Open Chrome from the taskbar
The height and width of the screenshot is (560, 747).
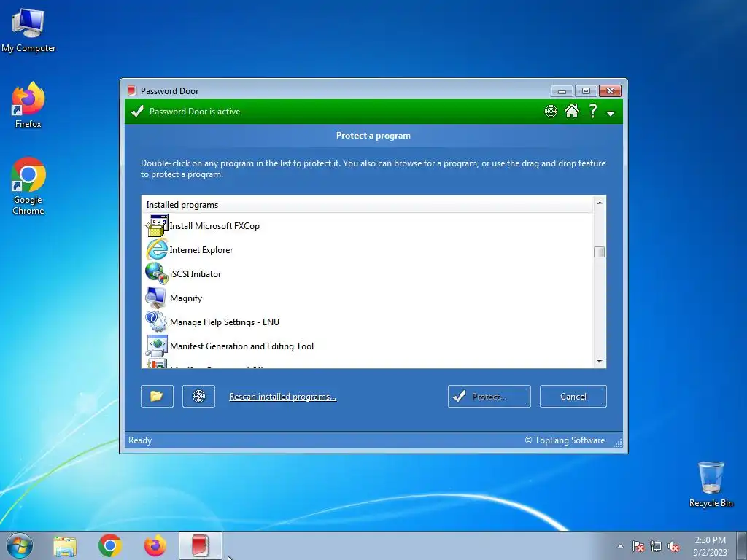point(110,545)
